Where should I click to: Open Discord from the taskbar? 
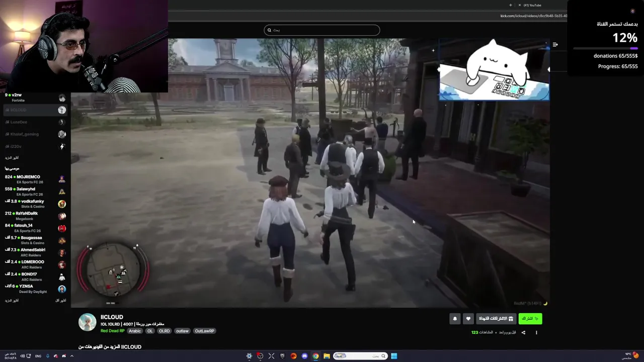(304, 356)
